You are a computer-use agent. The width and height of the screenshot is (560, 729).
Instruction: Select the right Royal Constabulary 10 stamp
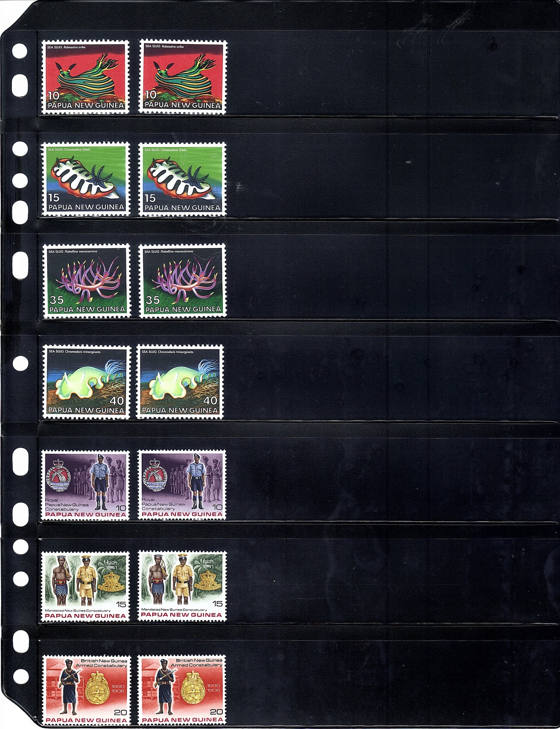(182, 485)
